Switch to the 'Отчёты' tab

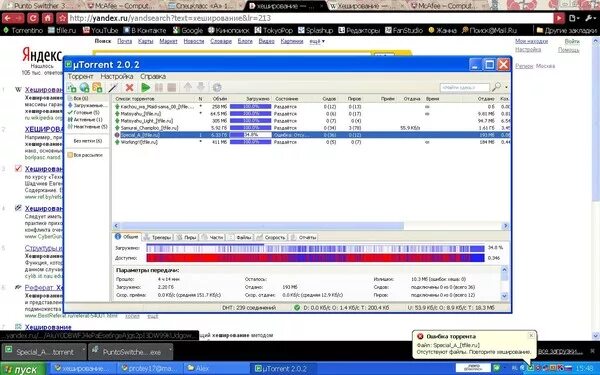coord(303,237)
